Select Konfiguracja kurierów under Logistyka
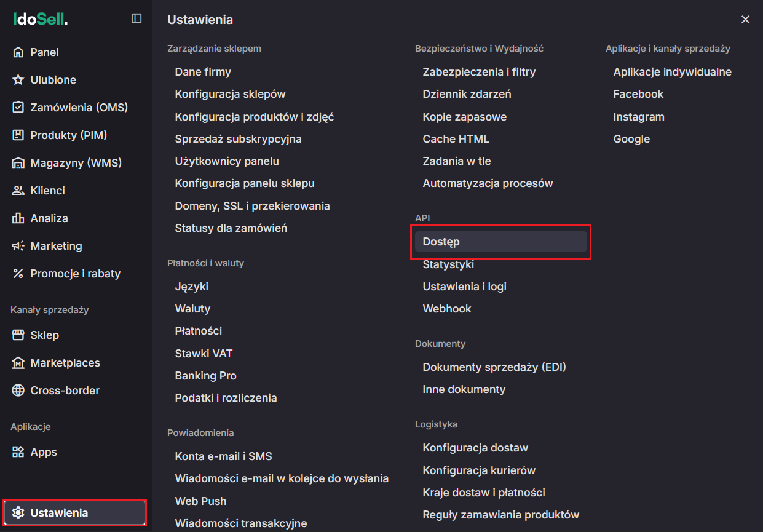Image resolution: width=763 pixels, height=532 pixels. click(x=479, y=470)
